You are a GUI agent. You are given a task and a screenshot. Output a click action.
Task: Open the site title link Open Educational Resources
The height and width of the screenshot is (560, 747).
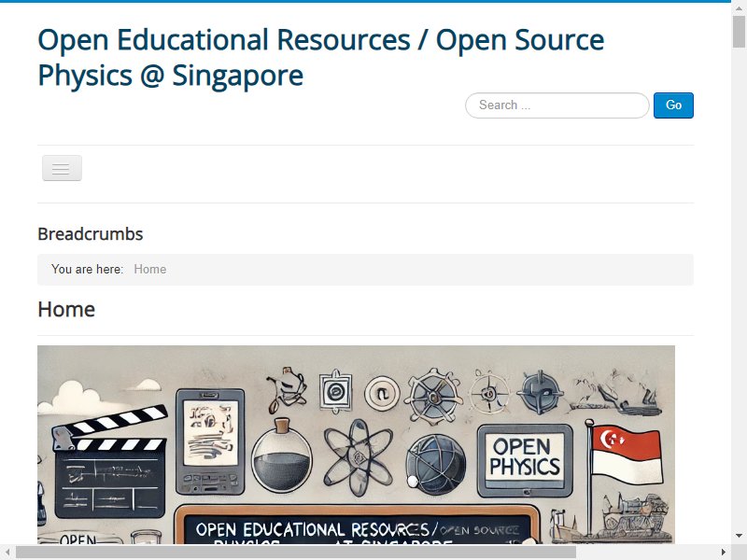tap(320, 57)
